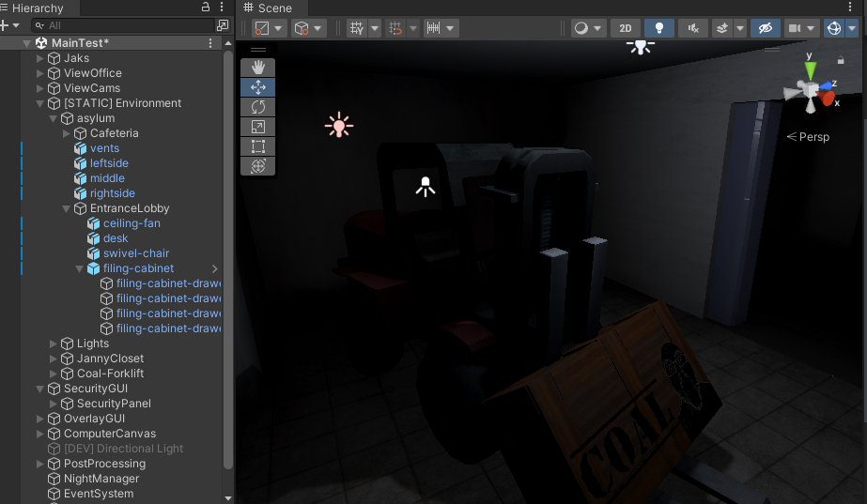Toggle hidden objects visibility
This screenshot has height=504, width=867.
tap(766, 28)
